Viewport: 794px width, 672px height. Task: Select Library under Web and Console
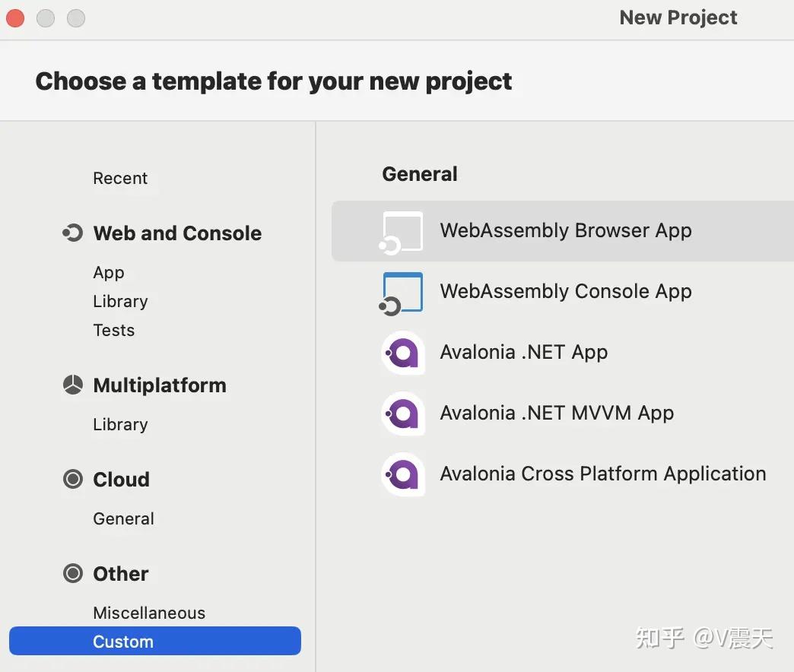tap(120, 302)
